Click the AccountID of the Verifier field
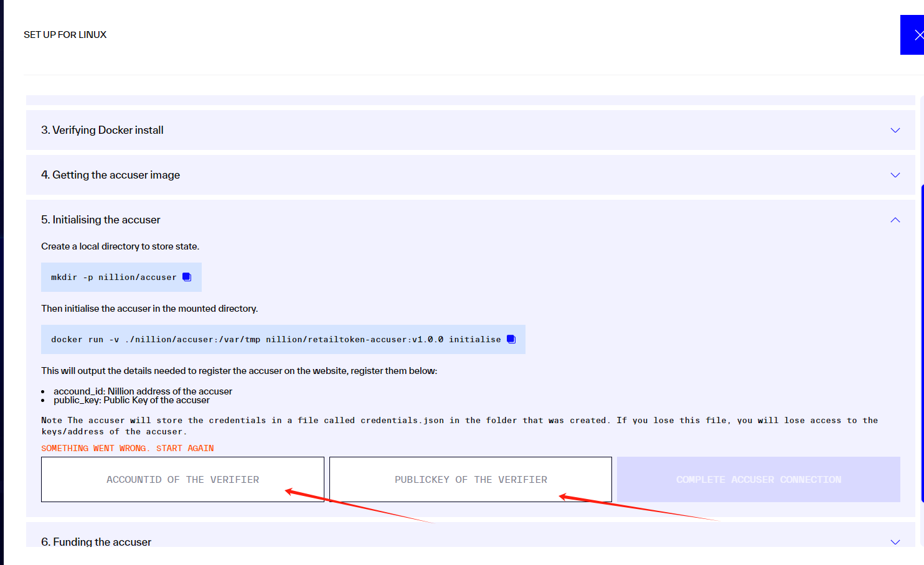 (x=182, y=480)
